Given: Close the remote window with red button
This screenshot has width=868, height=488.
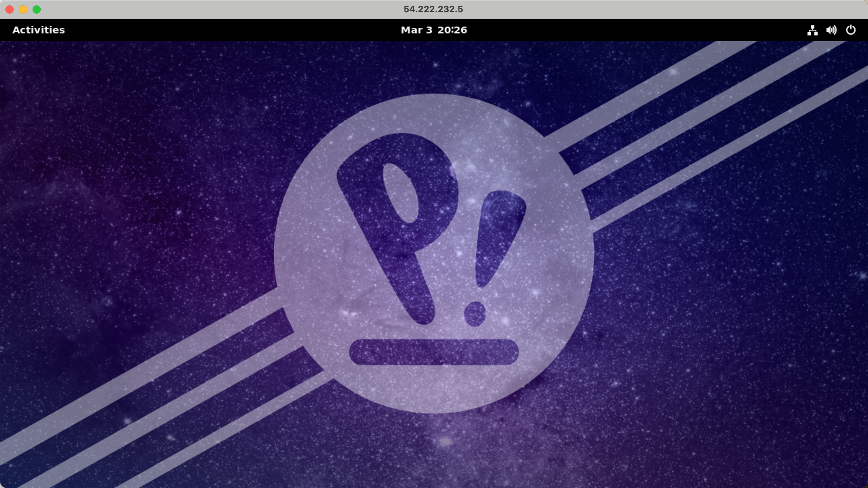Looking at the screenshot, I should pyautogui.click(x=9, y=9).
